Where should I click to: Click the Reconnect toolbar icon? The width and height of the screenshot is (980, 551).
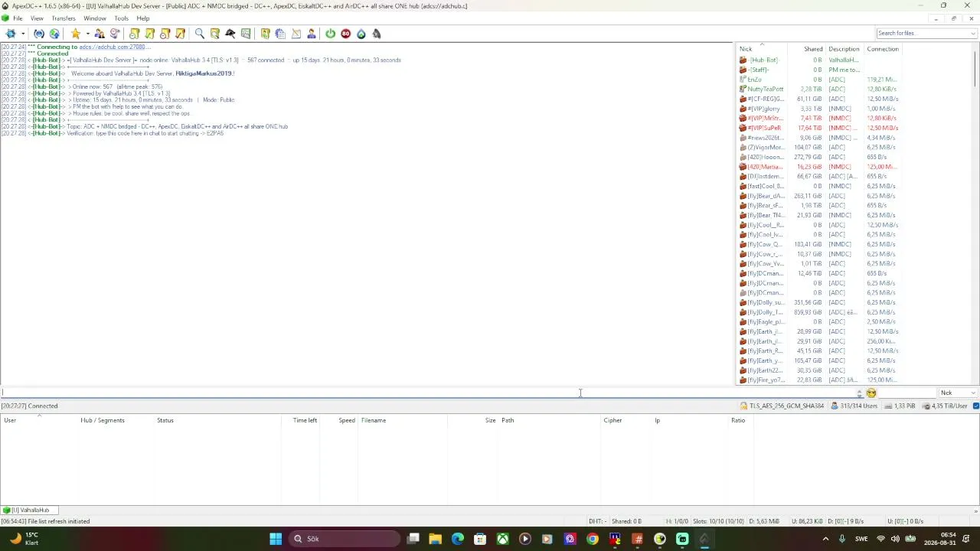point(39,34)
